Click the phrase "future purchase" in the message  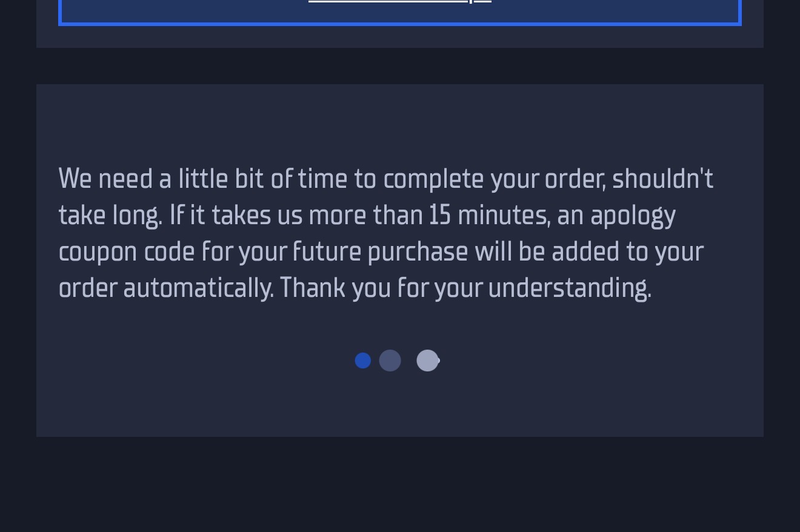click(x=380, y=251)
